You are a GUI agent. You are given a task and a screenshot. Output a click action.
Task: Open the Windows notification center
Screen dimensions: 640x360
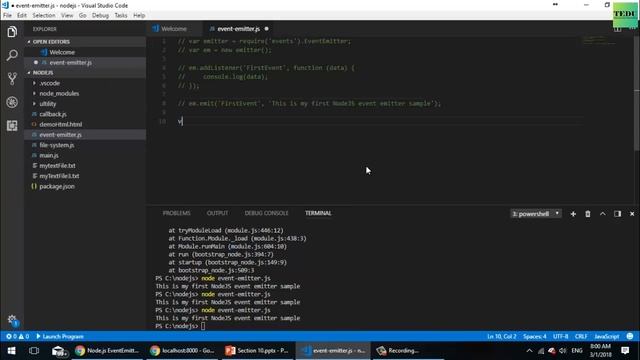pos(625,351)
